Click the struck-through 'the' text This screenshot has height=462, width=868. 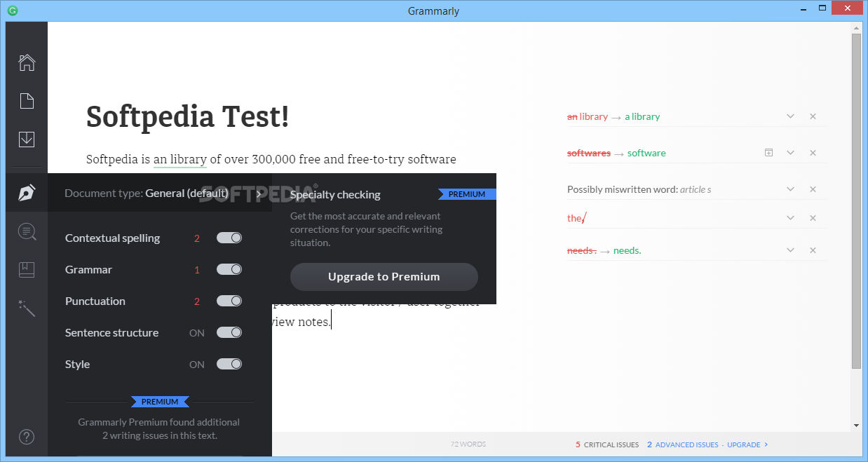coord(575,218)
